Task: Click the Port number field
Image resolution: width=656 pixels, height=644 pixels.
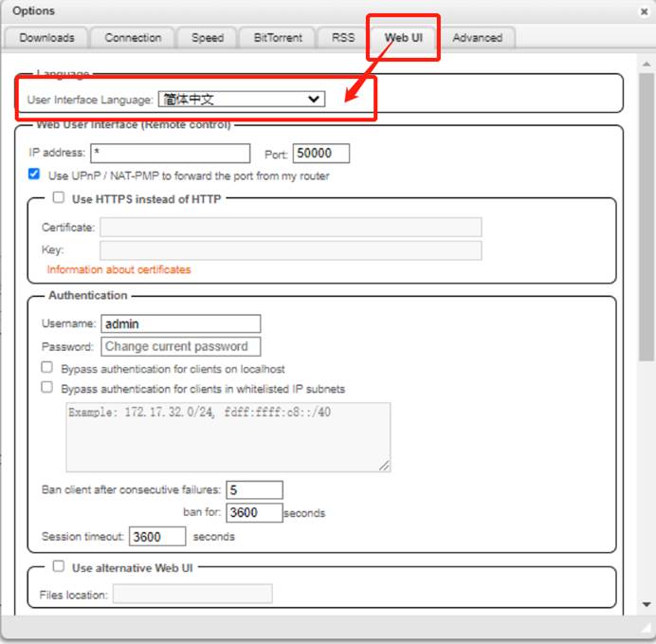Action: click(320, 154)
